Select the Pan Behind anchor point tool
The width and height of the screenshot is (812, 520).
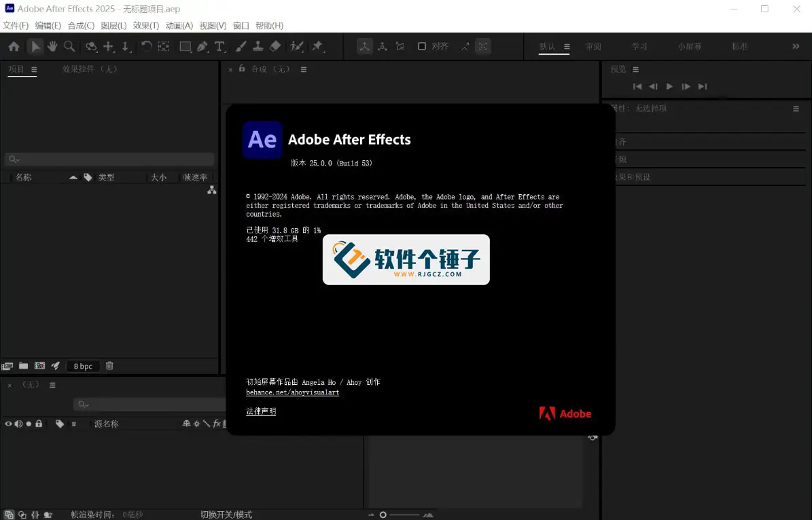tap(164, 47)
